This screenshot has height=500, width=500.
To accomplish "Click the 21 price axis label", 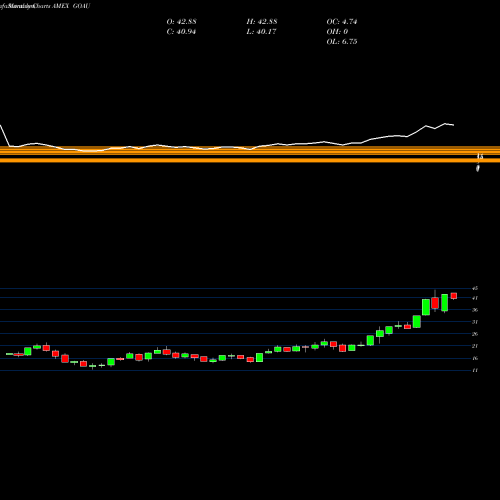I will 475,346.
